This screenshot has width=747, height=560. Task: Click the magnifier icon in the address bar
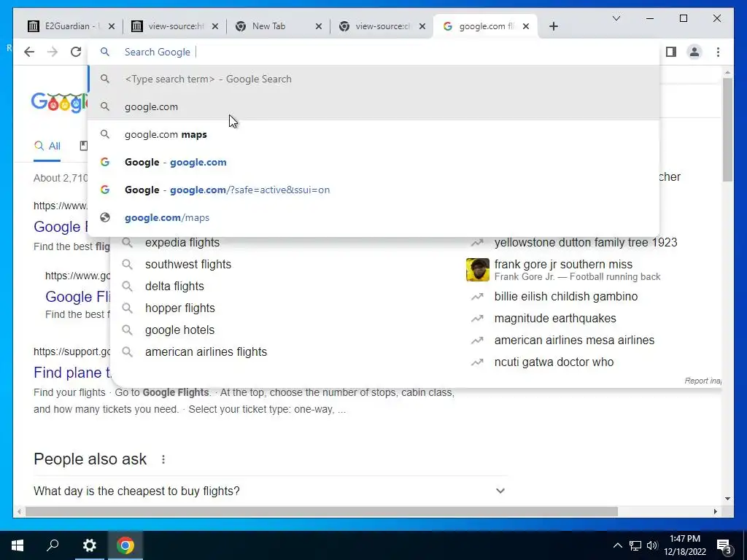105,52
